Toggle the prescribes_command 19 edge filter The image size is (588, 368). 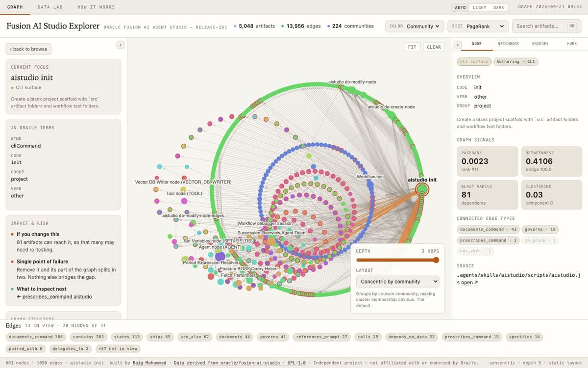(x=471, y=337)
